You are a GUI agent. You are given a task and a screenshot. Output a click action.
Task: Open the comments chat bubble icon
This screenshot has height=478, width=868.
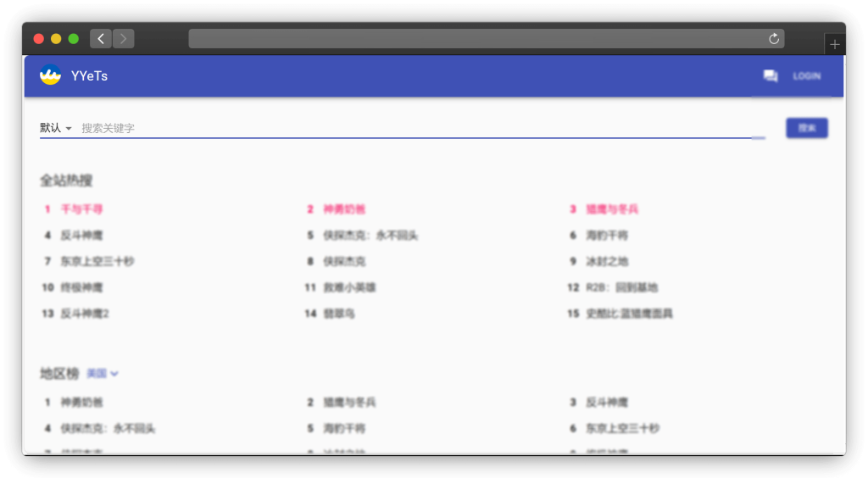click(x=770, y=75)
